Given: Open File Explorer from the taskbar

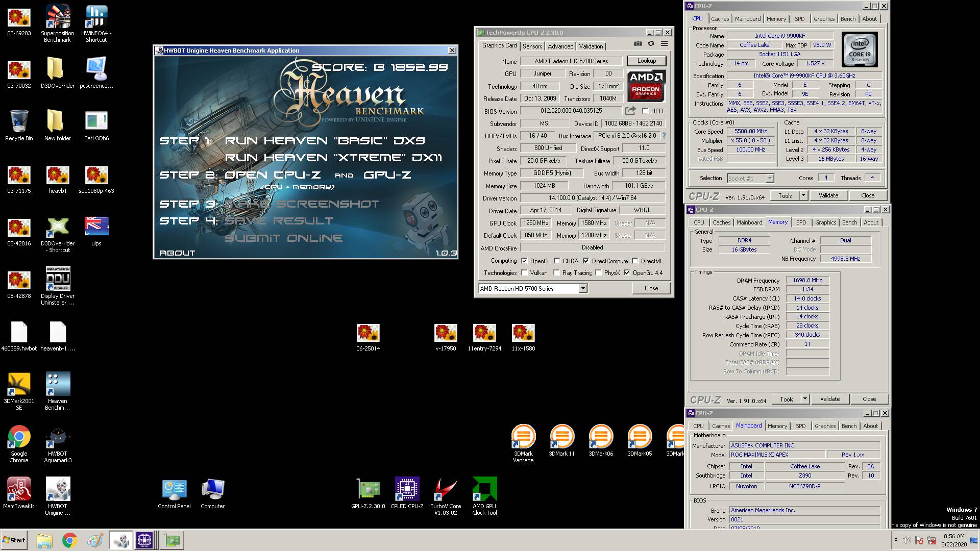Looking at the screenshot, I should tap(44, 540).
